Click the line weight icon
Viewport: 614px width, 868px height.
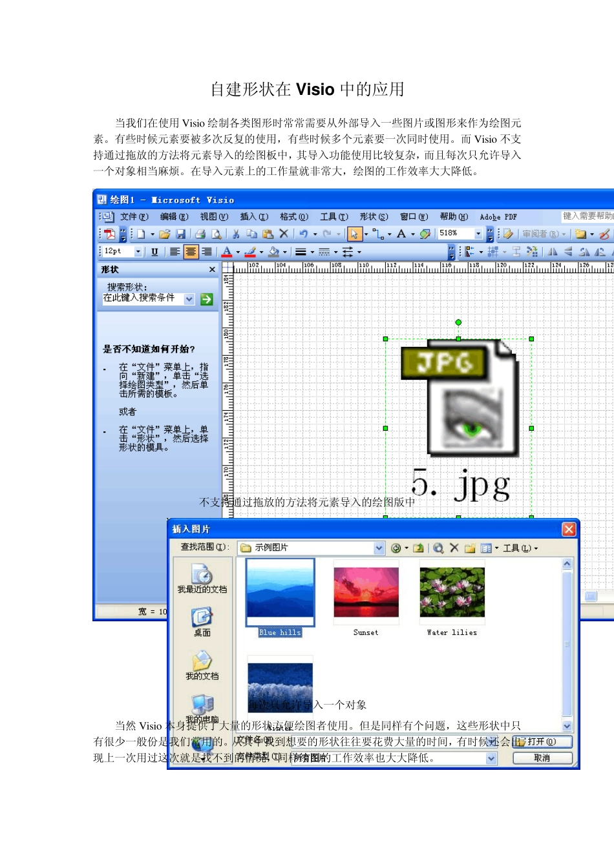301,252
